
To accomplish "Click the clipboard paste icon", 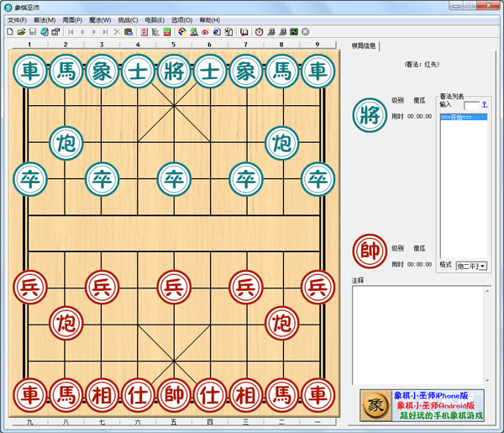I will (x=129, y=32).
